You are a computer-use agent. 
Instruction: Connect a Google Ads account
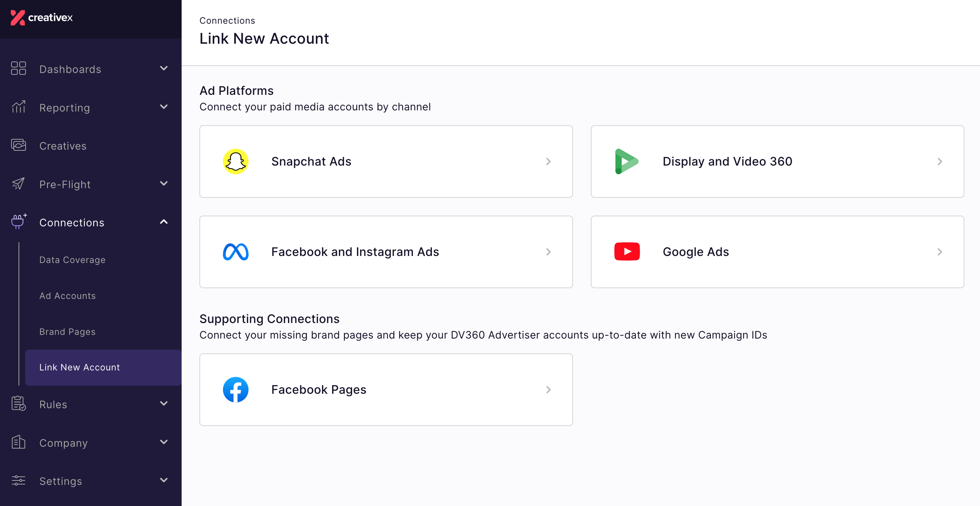[777, 252]
